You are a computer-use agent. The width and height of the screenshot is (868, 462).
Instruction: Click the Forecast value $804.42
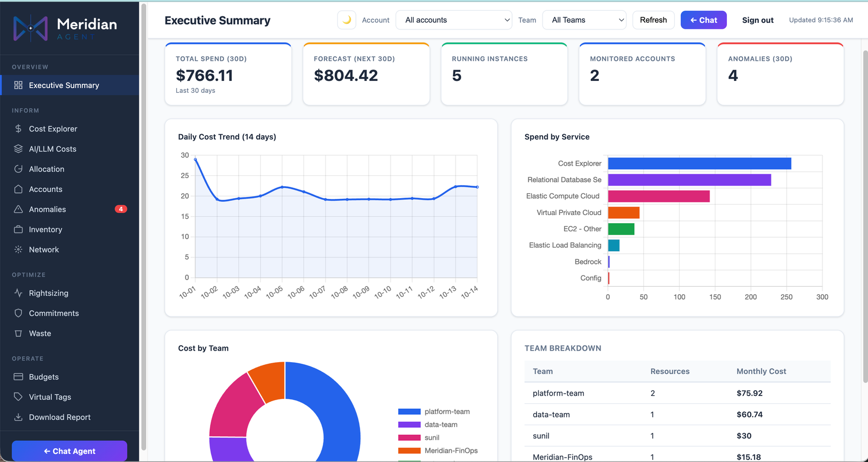[x=346, y=75]
